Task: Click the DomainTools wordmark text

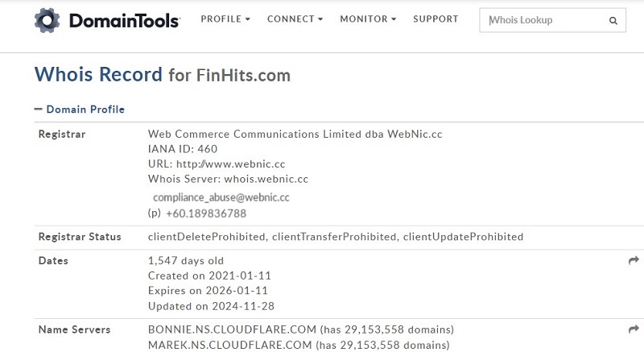Action: point(125,20)
